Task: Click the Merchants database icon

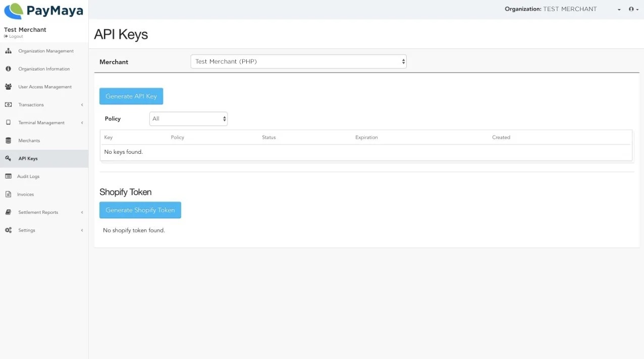Action: point(8,140)
